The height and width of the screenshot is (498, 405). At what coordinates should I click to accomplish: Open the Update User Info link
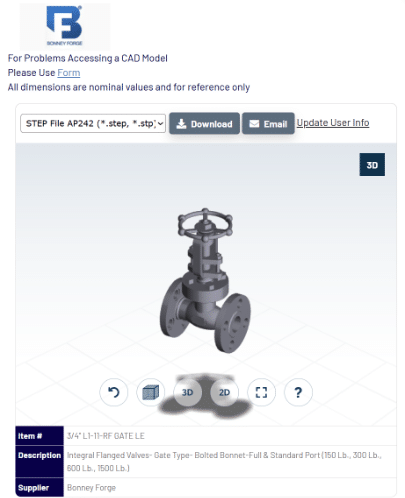(333, 123)
